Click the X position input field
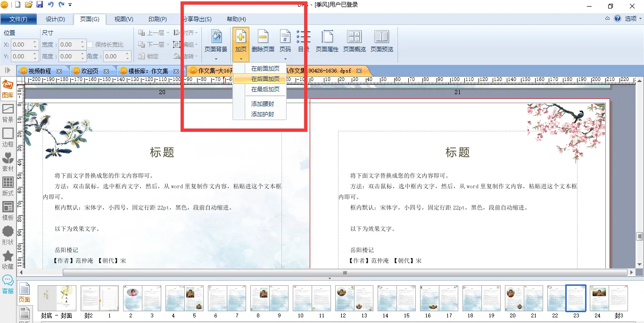 (x=21, y=45)
